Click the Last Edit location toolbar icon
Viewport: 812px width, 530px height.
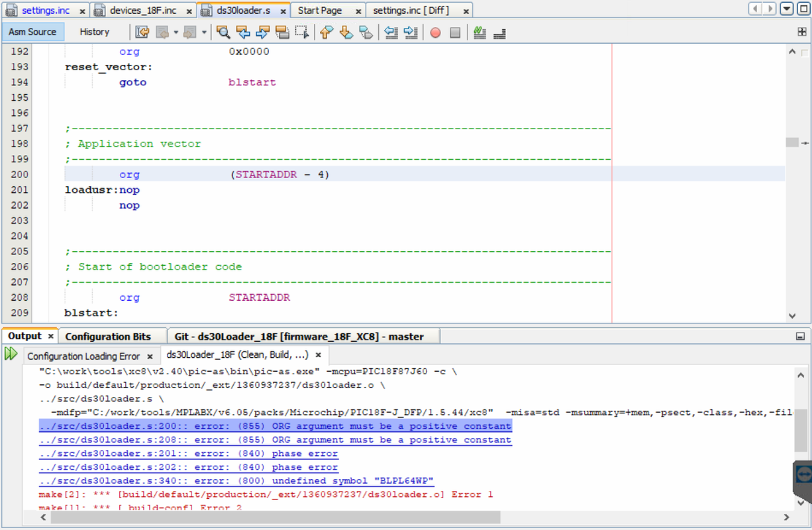[142, 32]
